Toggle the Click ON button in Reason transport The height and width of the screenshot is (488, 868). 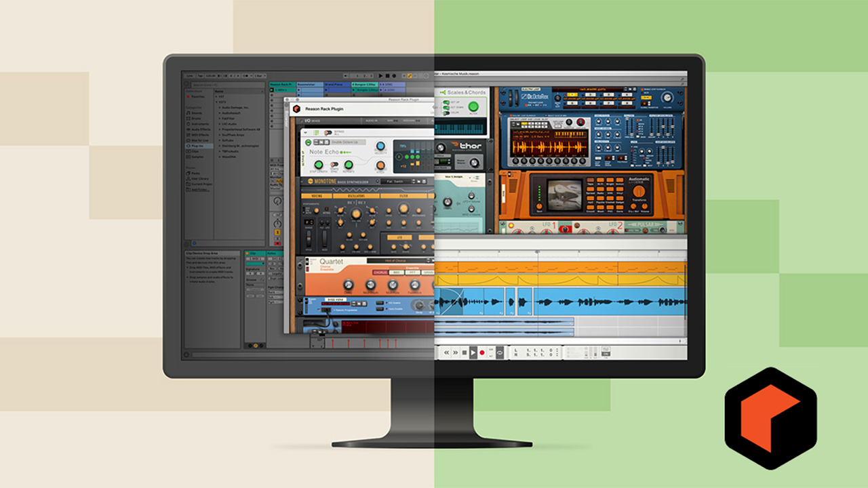tap(606, 354)
